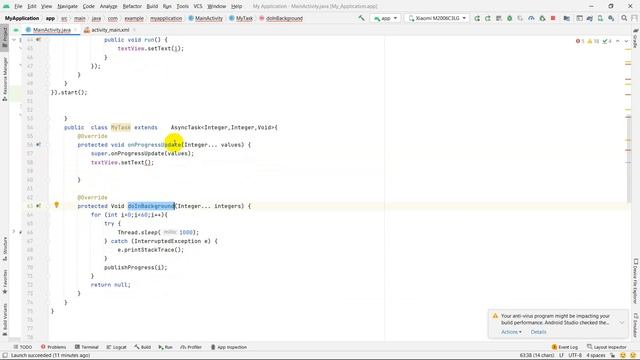
Task: Click the yellow light bulb intention icon
Action: click(57, 205)
